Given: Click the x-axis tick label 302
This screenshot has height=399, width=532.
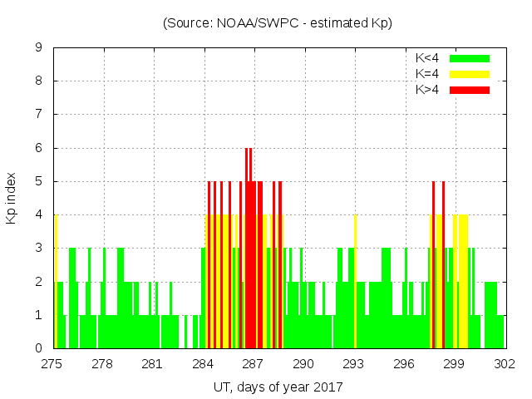Looking at the screenshot, I should pos(504,364).
